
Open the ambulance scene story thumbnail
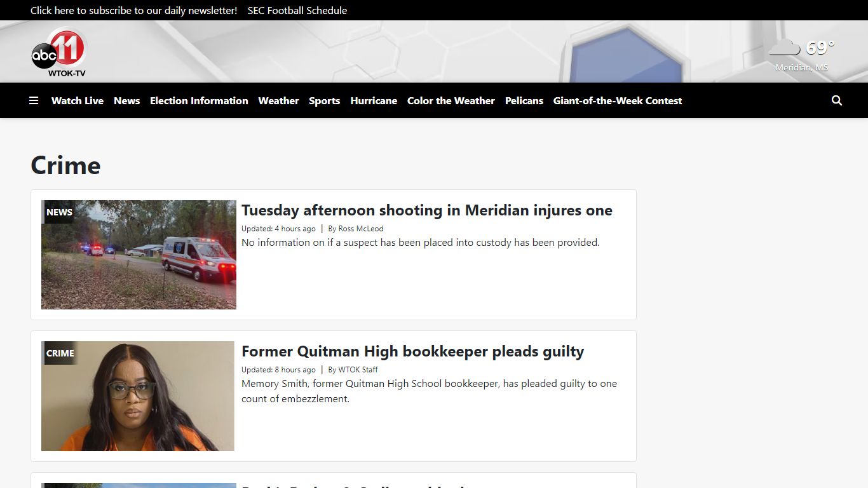tap(139, 255)
